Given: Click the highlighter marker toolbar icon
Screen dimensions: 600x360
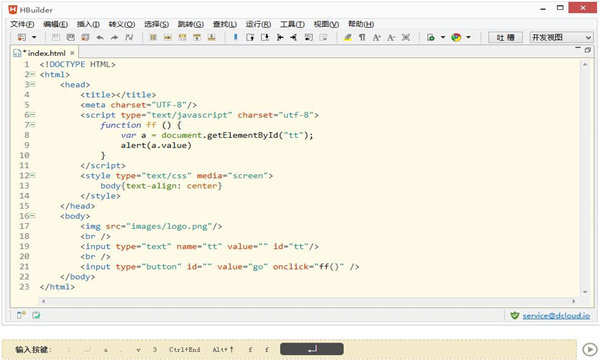Looking at the screenshot, I should (x=347, y=37).
